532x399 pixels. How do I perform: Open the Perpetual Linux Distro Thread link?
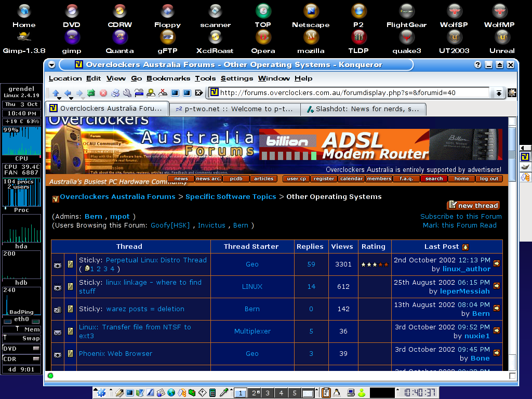click(x=156, y=260)
